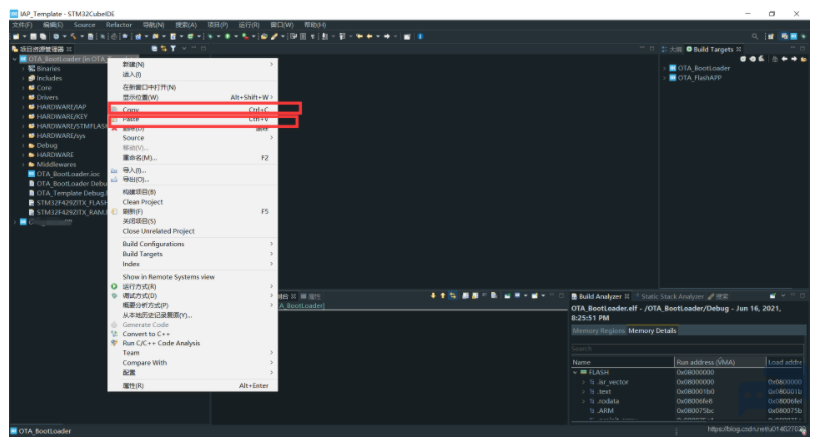Open project explorer view menu chevron
Screen dimensions: 817x445
pyautogui.click(x=184, y=48)
